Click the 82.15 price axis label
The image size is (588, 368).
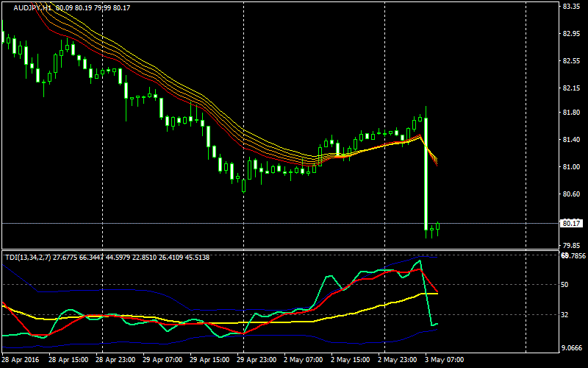click(571, 88)
